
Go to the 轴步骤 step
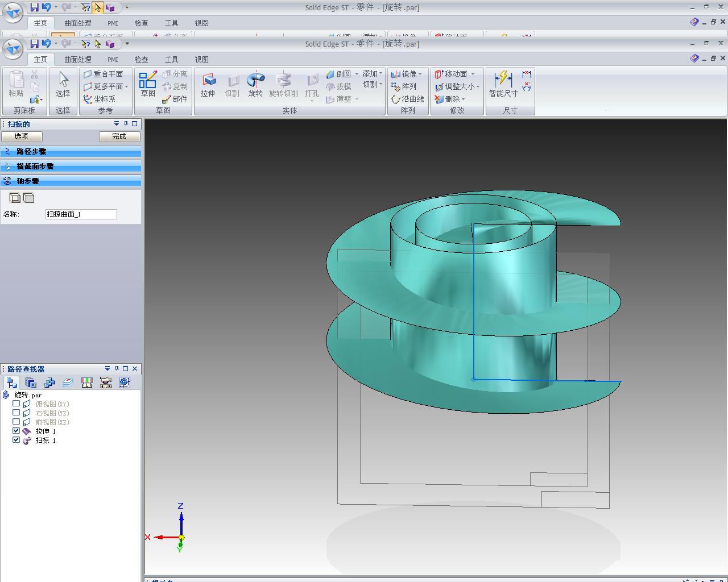(x=71, y=181)
